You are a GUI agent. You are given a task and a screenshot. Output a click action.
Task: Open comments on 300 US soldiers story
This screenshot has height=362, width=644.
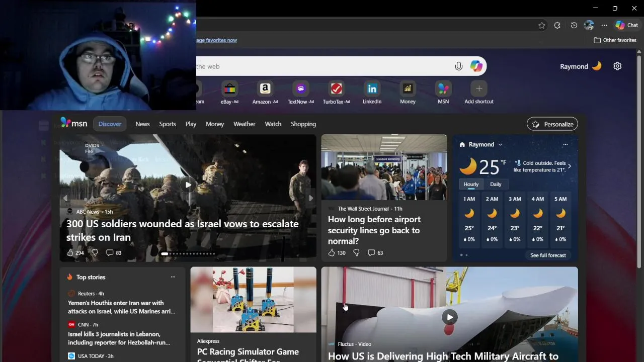(x=114, y=252)
